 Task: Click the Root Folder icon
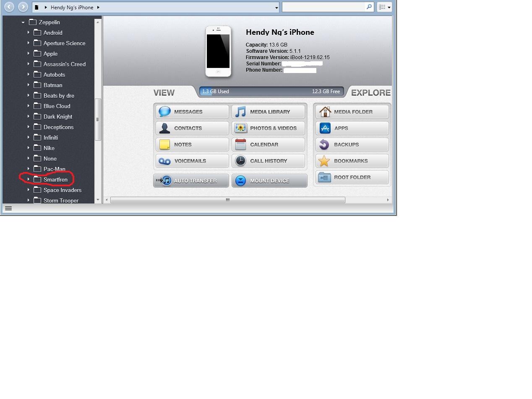pos(324,177)
